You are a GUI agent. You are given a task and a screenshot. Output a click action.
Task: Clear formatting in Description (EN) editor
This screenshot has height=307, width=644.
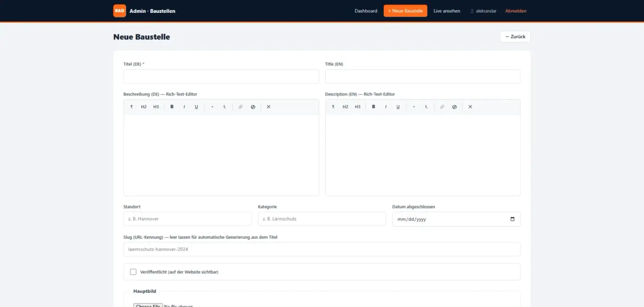(470, 107)
